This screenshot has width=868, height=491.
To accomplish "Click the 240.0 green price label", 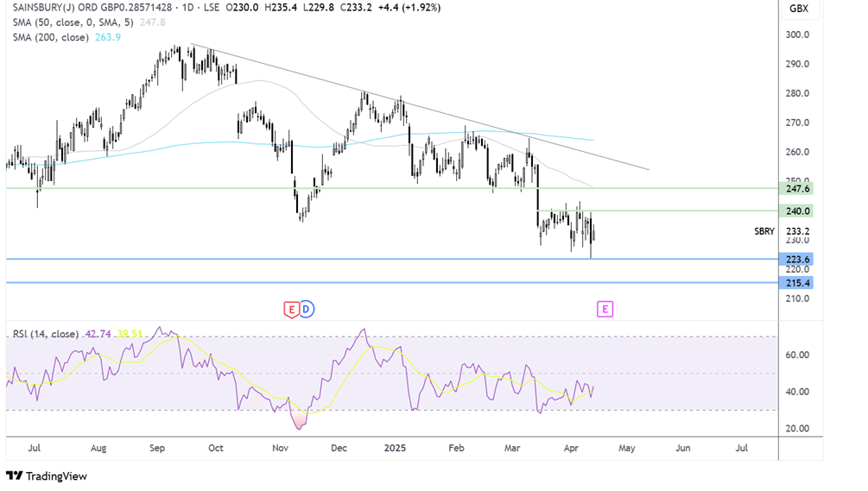I will 795,211.
